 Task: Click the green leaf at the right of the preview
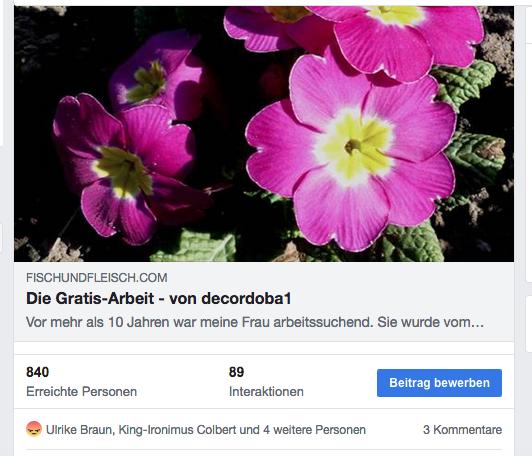(475, 156)
